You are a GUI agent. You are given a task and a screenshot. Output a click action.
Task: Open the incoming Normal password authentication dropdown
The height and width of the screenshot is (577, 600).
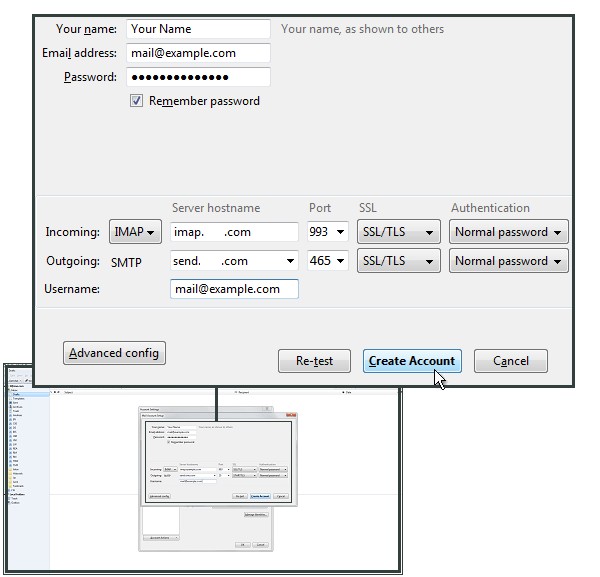click(x=509, y=231)
